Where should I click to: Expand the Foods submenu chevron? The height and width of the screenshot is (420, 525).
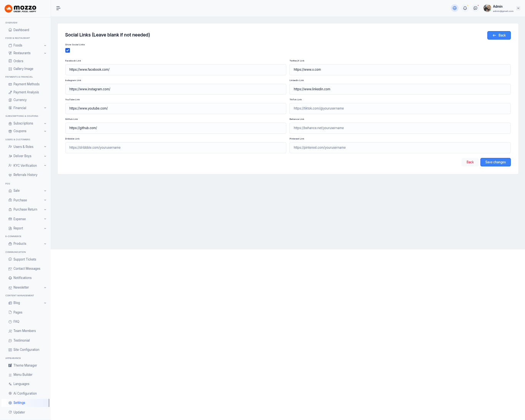click(45, 45)
